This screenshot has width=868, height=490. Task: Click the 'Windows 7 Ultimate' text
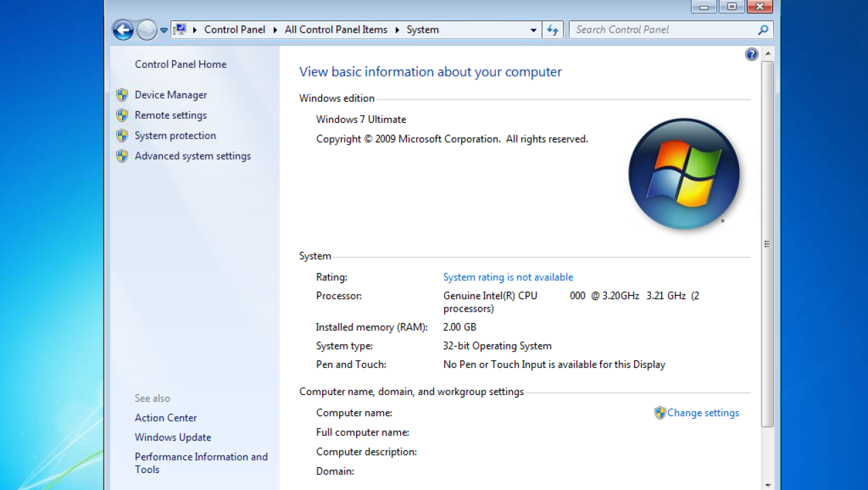pyautogui.click(x=361, y=119)
